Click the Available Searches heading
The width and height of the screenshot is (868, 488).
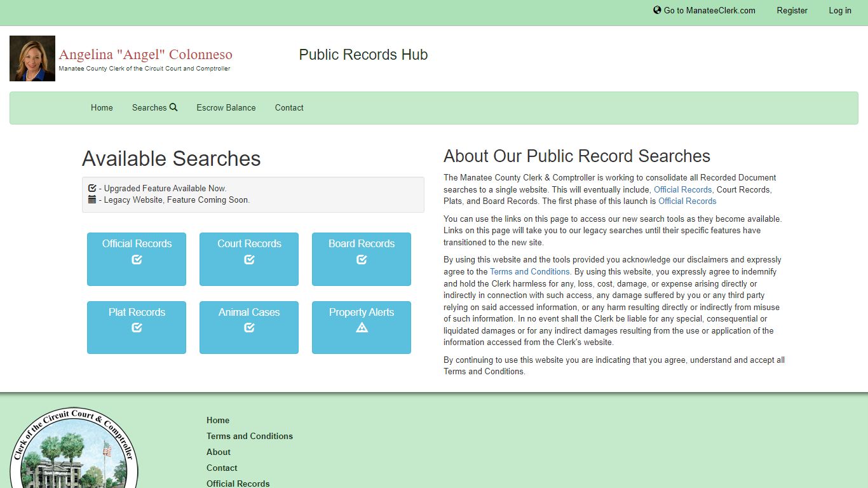(172, 159)
